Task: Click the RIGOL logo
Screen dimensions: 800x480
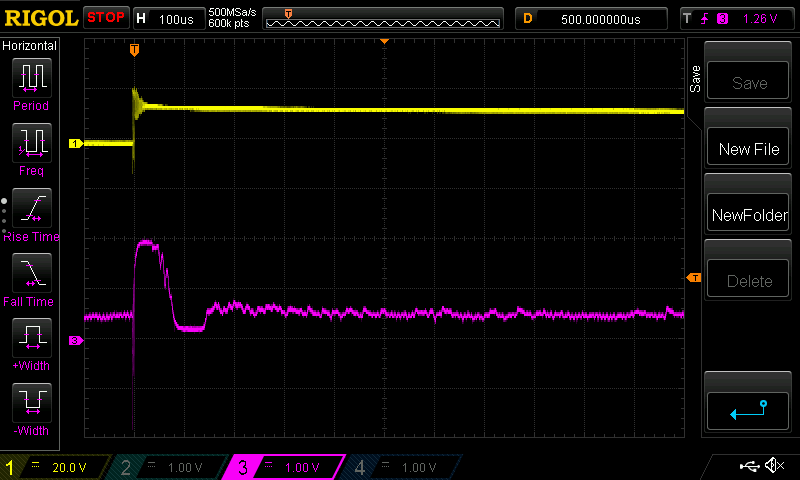Action: [x=41, y=18]
